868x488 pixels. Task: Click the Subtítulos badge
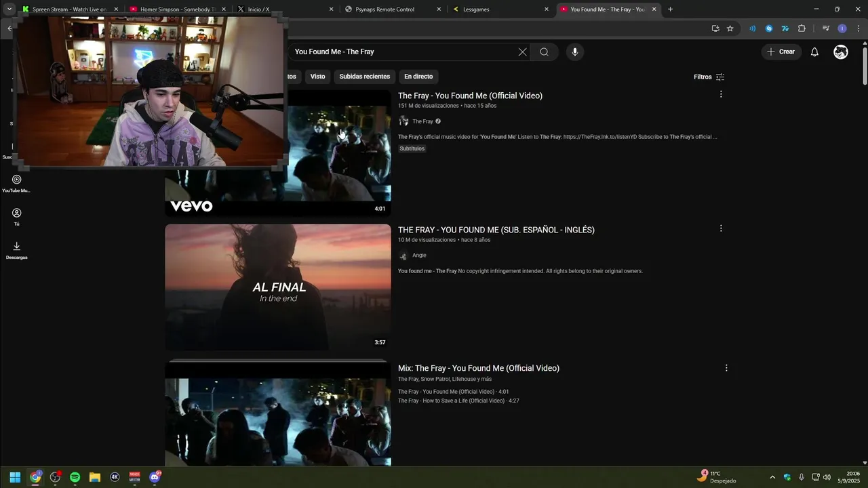click(x=412, y=148)
